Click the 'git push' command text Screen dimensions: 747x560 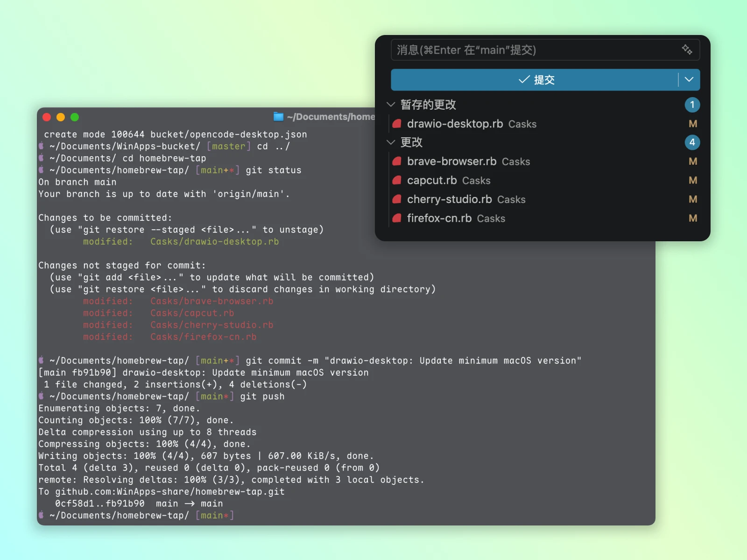tap(262, 397)
